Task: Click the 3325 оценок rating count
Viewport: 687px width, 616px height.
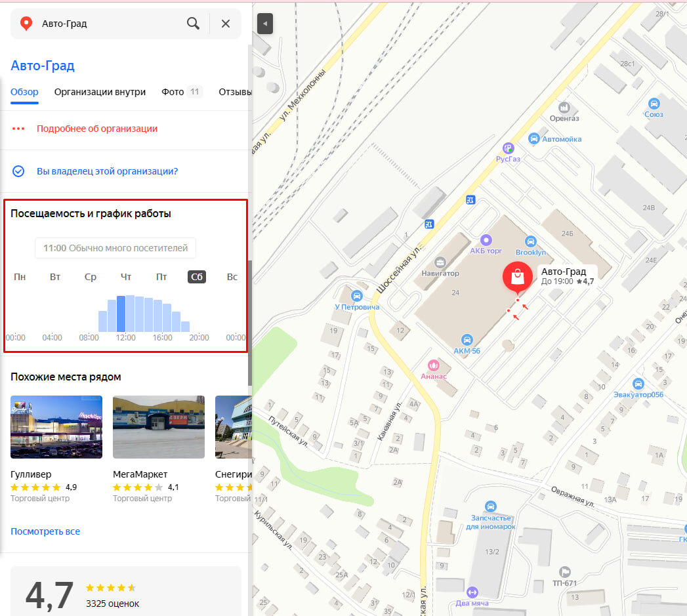Action: click(x=113, y=604)
